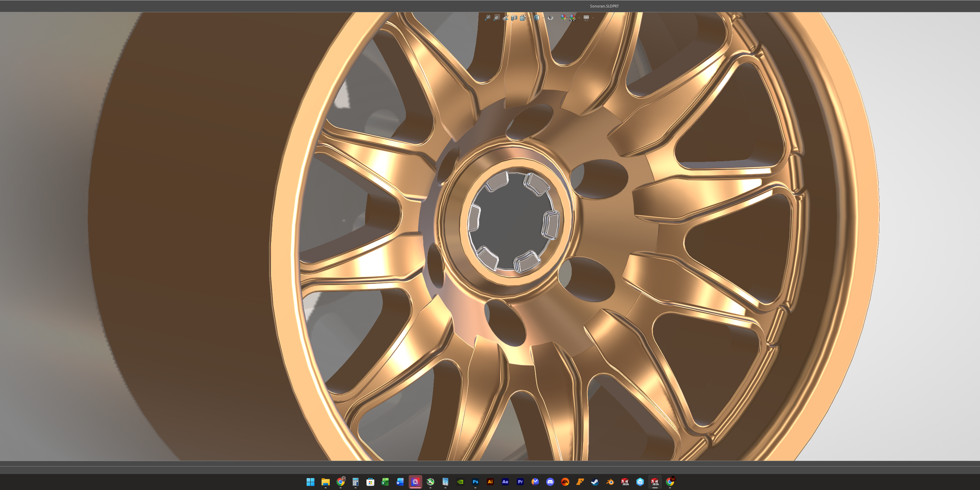Launch Illustrator from the taskbar
This screenshot has height=490, width=980.
click(490, 482)
